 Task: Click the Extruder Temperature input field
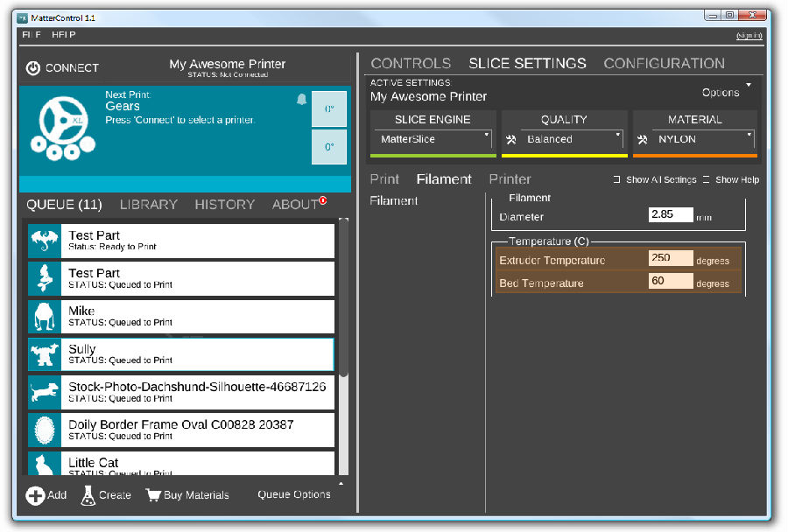[x=670, y=259]
